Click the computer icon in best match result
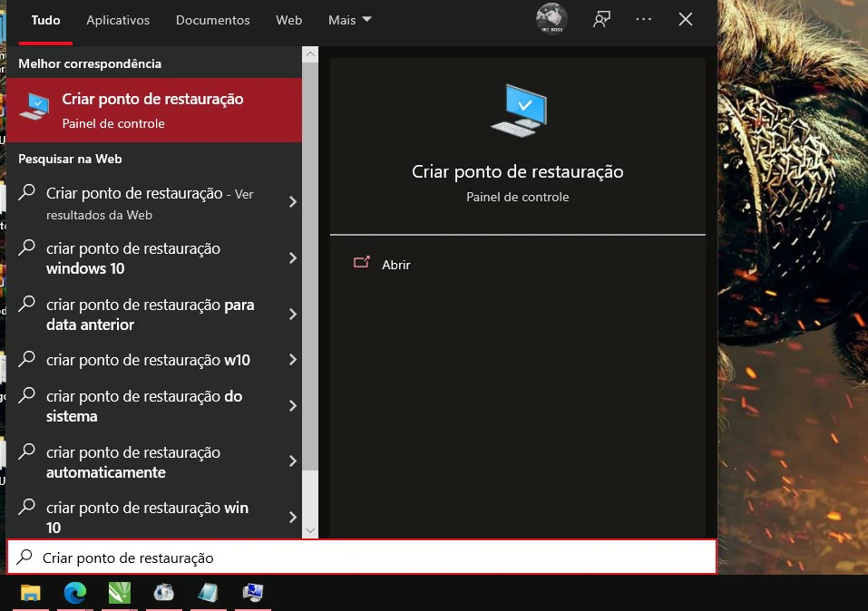 [34, 106]
